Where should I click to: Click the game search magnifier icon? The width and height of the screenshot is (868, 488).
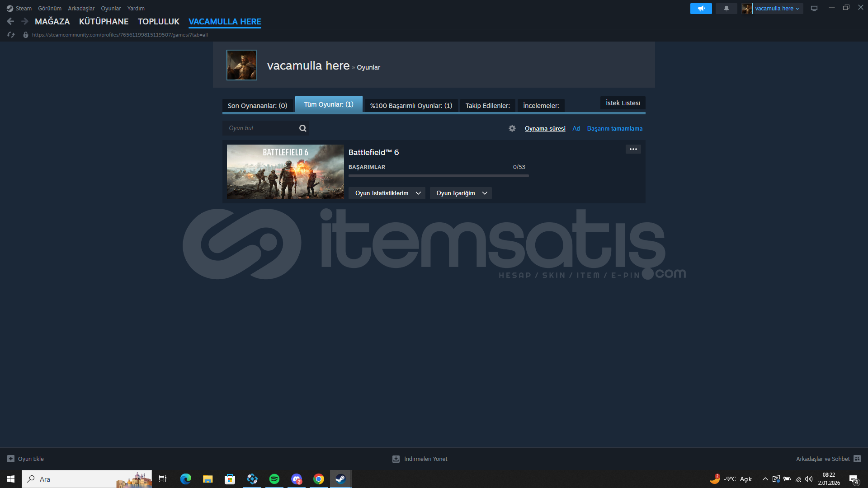pos(302,128)
